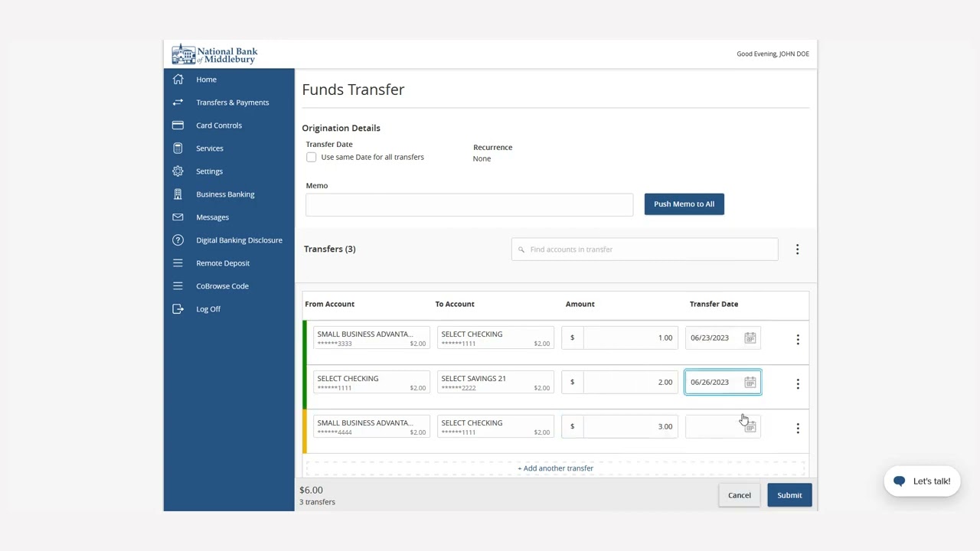The width and height of the screenshot is (980, 551).
Task: Open calendar picker for 06/23/2023 transfer
Action: [750, 337]
